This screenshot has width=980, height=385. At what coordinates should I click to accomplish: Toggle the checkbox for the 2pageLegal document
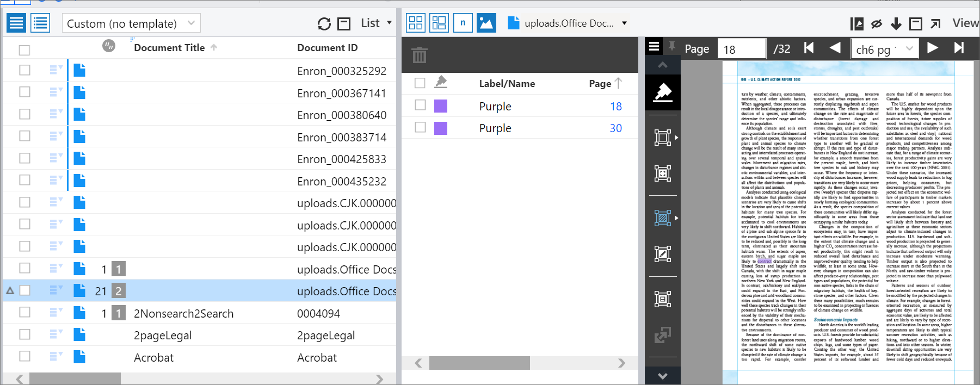(x=24, y=334)
